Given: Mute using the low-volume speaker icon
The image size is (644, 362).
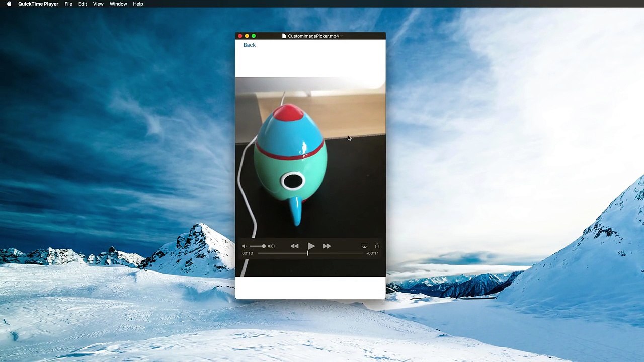Looking at the screenshot, I should 244,246.
